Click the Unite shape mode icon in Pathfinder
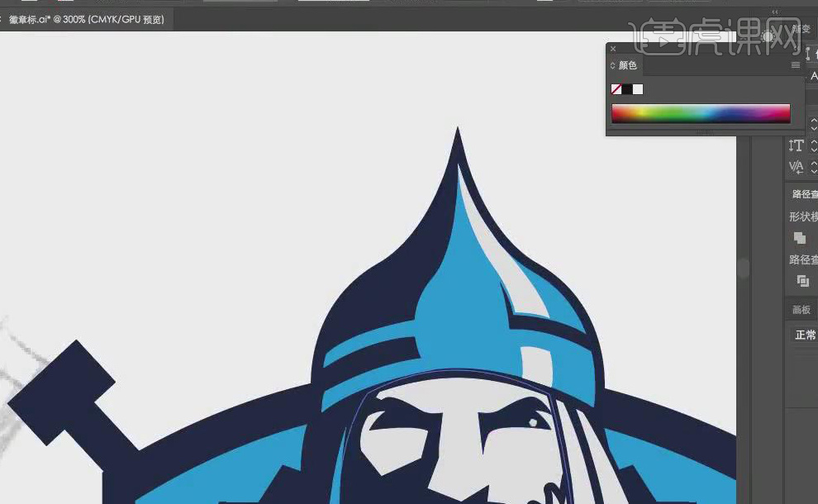Image resolution: width=818 pixels, height=504 pixels. pos(800,239)
